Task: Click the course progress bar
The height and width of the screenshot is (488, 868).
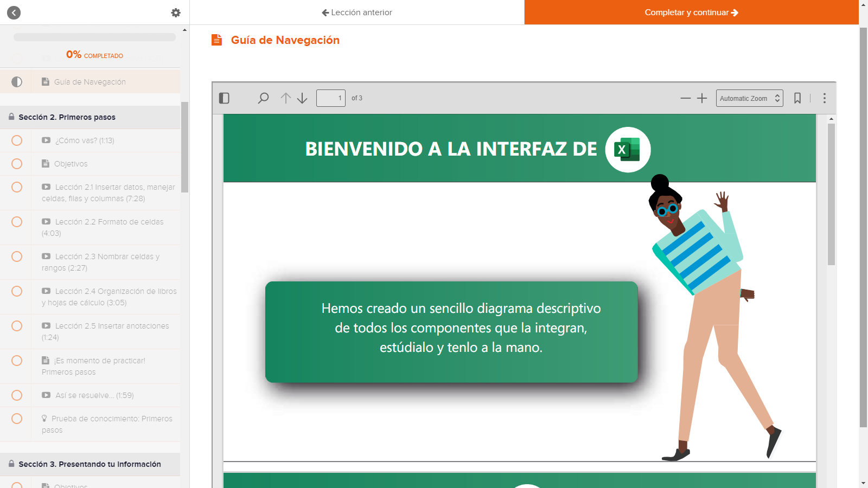Action: point(94,37)
